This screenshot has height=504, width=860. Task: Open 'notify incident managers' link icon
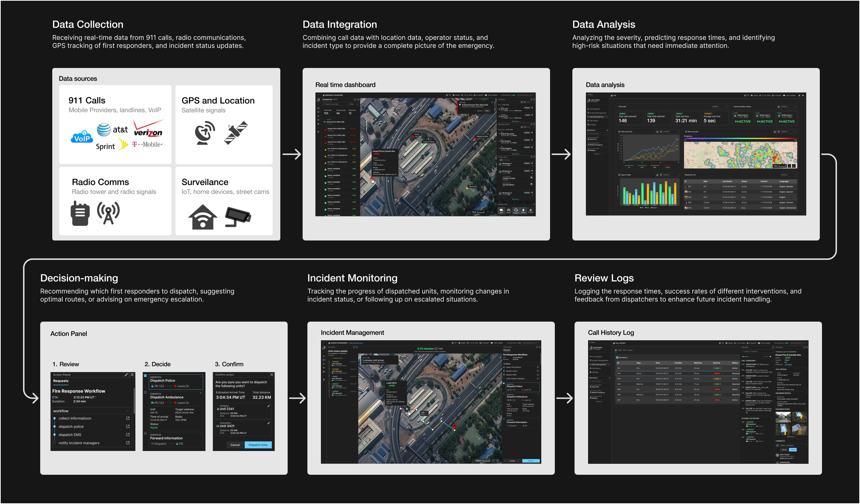point(128,443)
